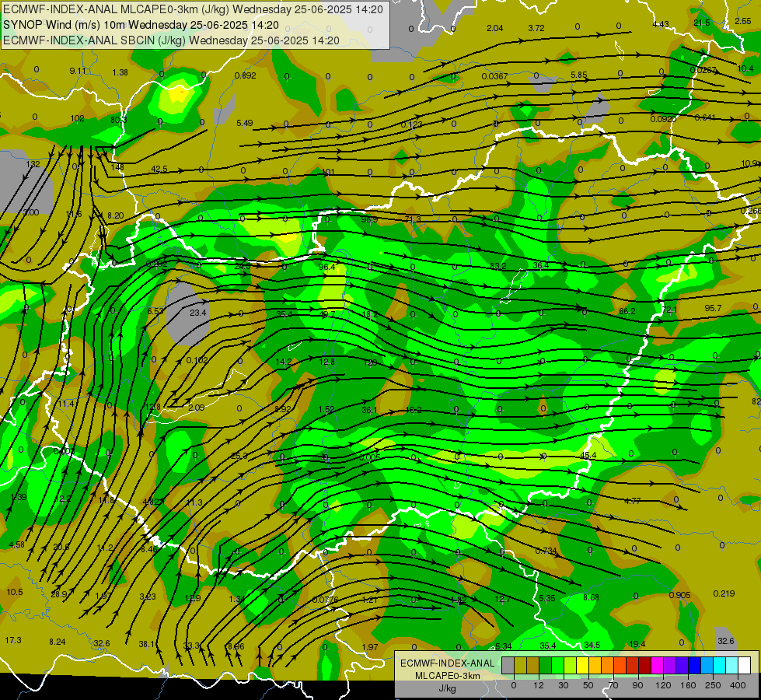Select the map value 0.892
This screenshot has width=761, height=700.
[x=245, y=75]
